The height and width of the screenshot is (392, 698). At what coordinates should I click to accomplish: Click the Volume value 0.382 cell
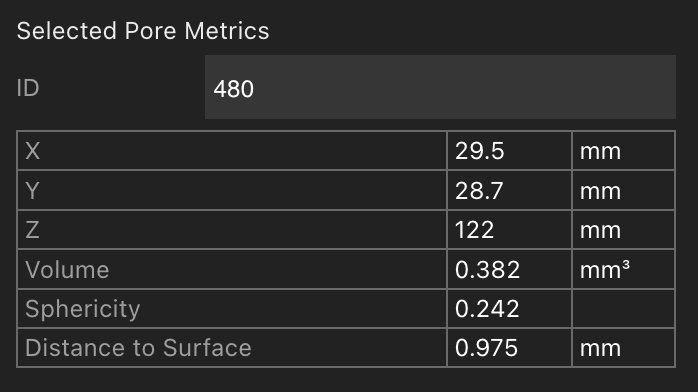click(x=509, y=269)
